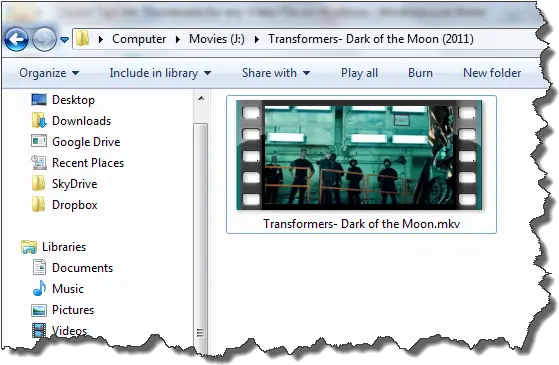Viewport: 559px width, 365px height.
Task: Open the Include in library dropdown
Action: coord(160,73)
